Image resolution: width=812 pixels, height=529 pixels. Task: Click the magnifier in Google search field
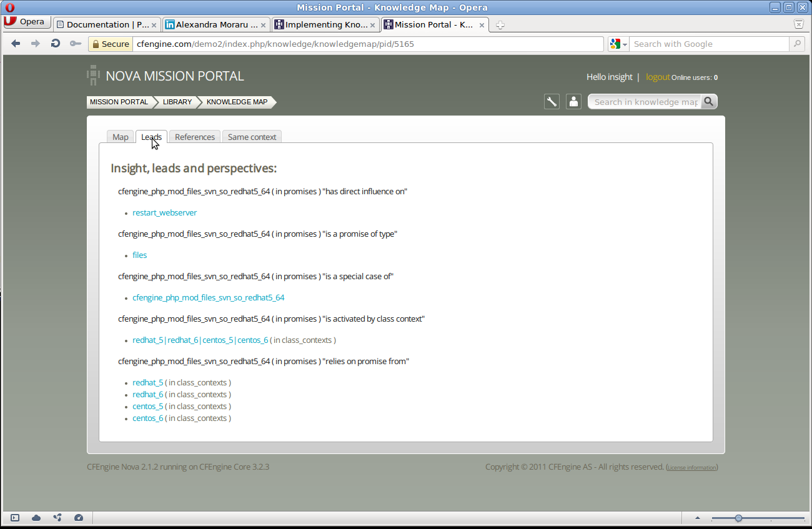pyautogui.click(x=796, y=44)
